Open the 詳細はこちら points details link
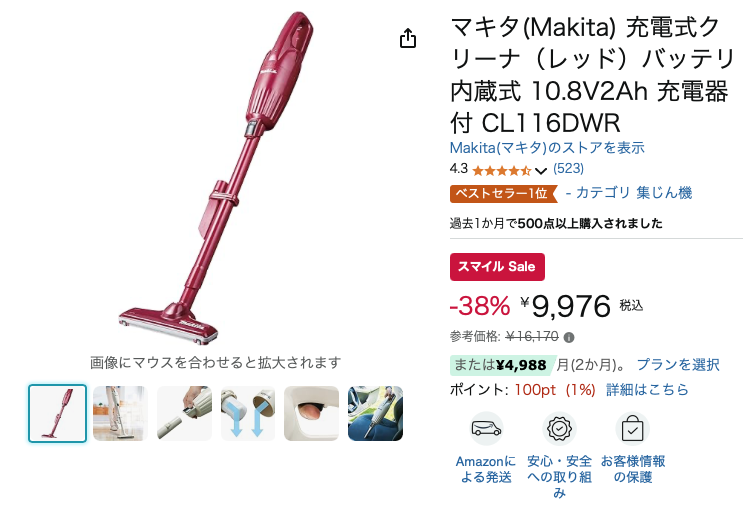The height and width of the screenshot is (510, 752). [x=647, y=390]
